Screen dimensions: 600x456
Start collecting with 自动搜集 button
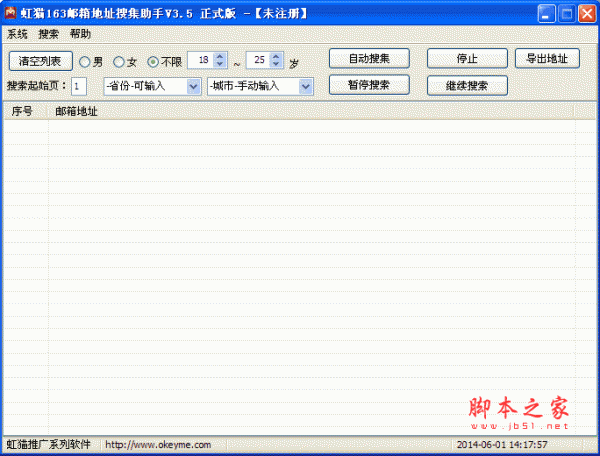tap(369, 59)
